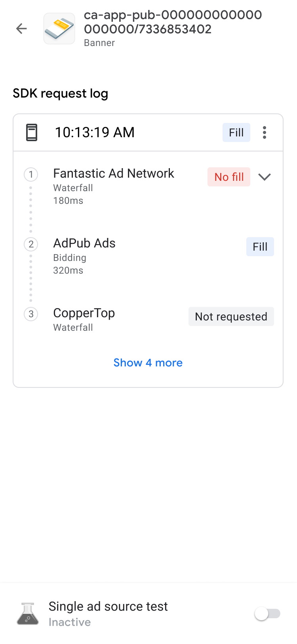Image resolution: width=297 pixels, height=644 pixels.
Task: Enable the Single ad source test switch
Action: click(267, 614)
